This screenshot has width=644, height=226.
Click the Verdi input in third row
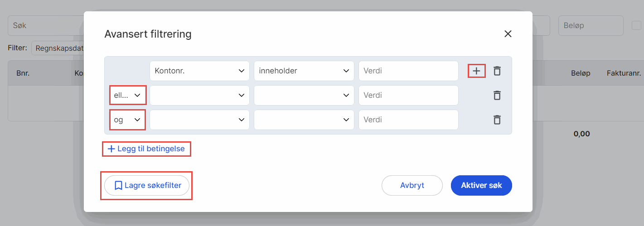(x=408, y=120)
